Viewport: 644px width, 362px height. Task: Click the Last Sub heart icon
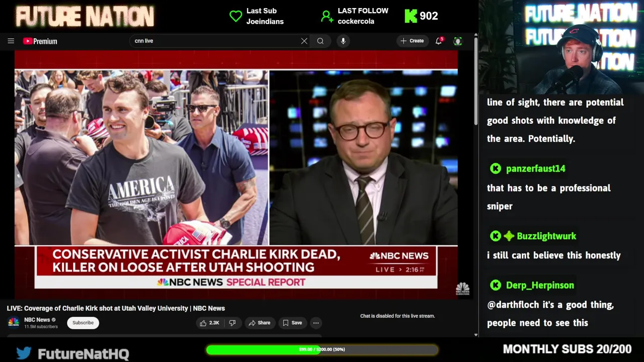(x=236, y=16)
